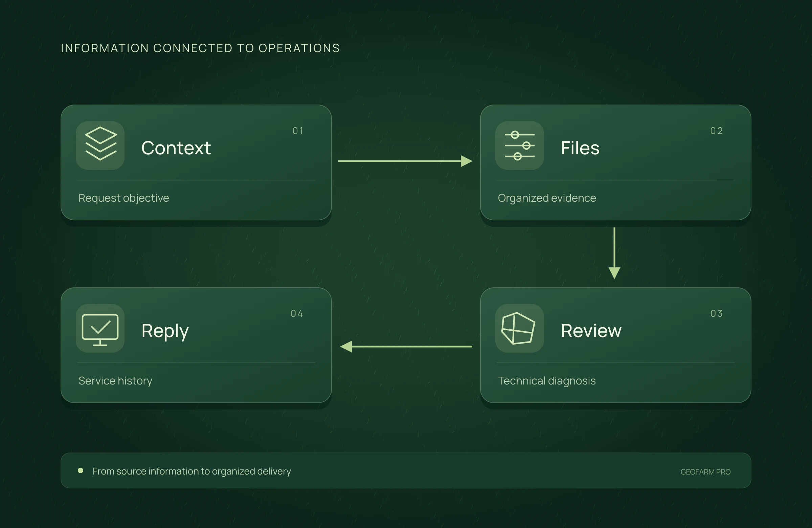
Task: Select the Context card title
Action: 176,148
